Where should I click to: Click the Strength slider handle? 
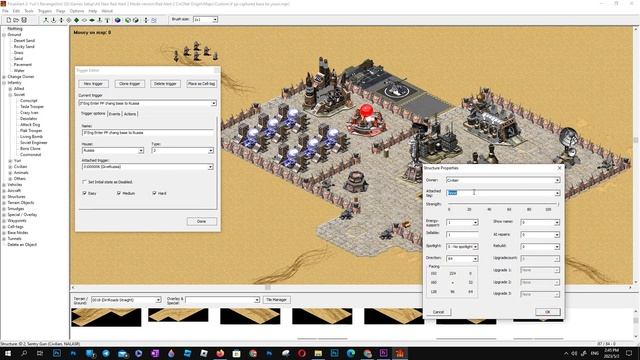558,204
